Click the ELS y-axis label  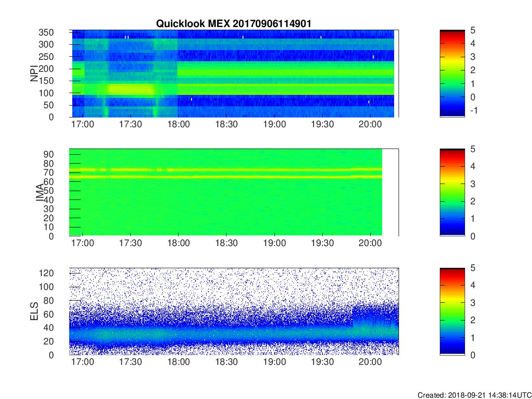pos(34,311)
